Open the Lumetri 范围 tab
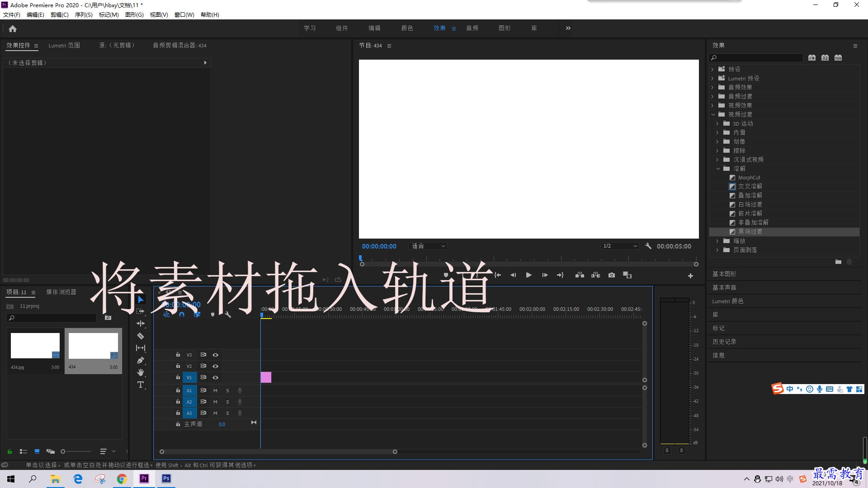Screen dimensions: 868x488 pos(64,45)
